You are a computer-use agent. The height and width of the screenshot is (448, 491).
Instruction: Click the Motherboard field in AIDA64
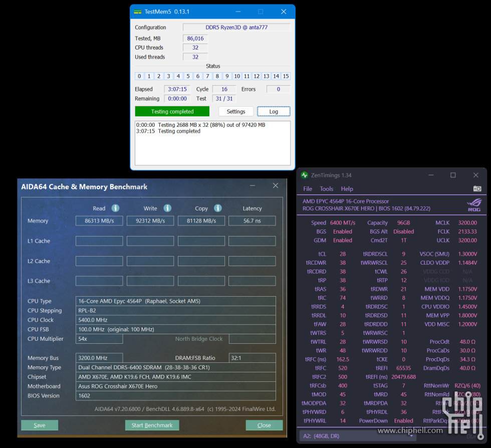pos(176,386)
